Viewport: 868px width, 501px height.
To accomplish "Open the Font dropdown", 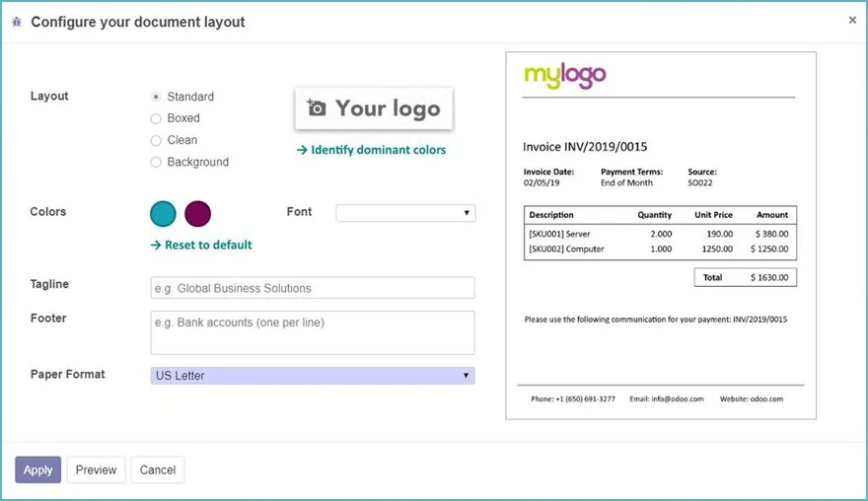I will pyautogui.click(x=405, y=213).
